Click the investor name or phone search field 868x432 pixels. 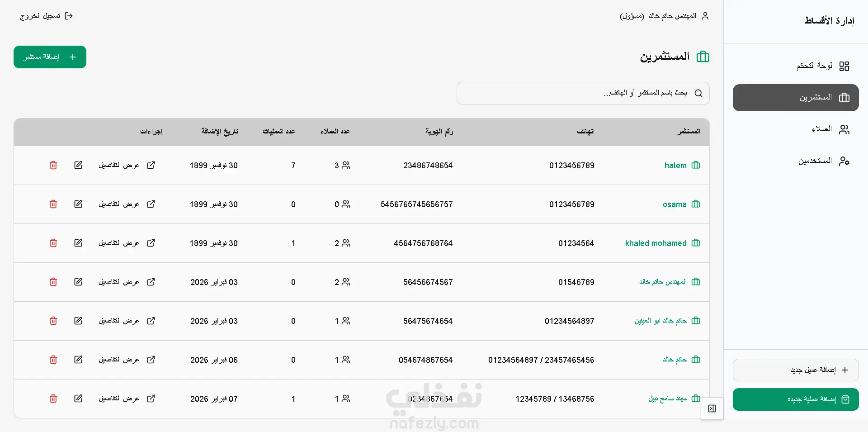tap(583, 93)
